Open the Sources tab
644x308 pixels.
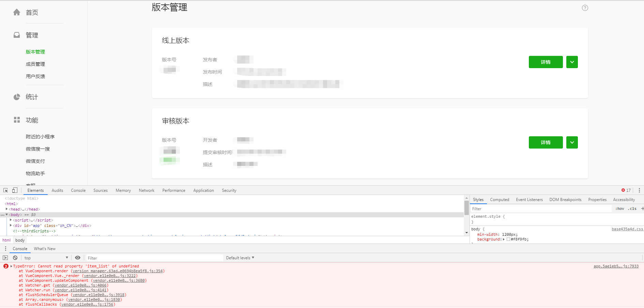[101, 190]
